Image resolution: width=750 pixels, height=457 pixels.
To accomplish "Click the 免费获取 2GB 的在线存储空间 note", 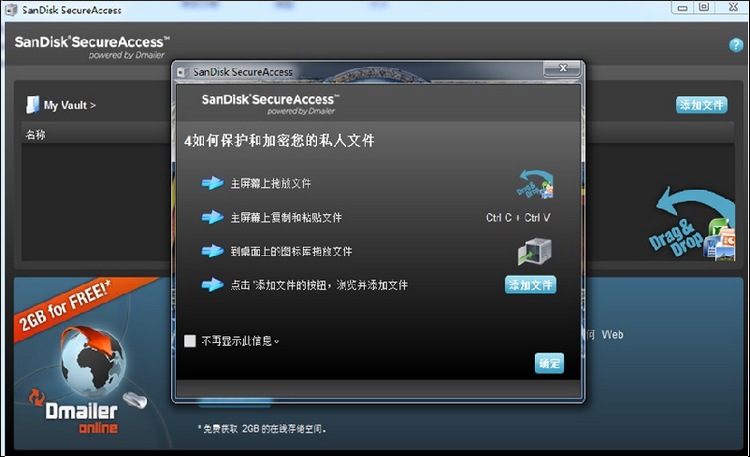I will coord(262,429).
